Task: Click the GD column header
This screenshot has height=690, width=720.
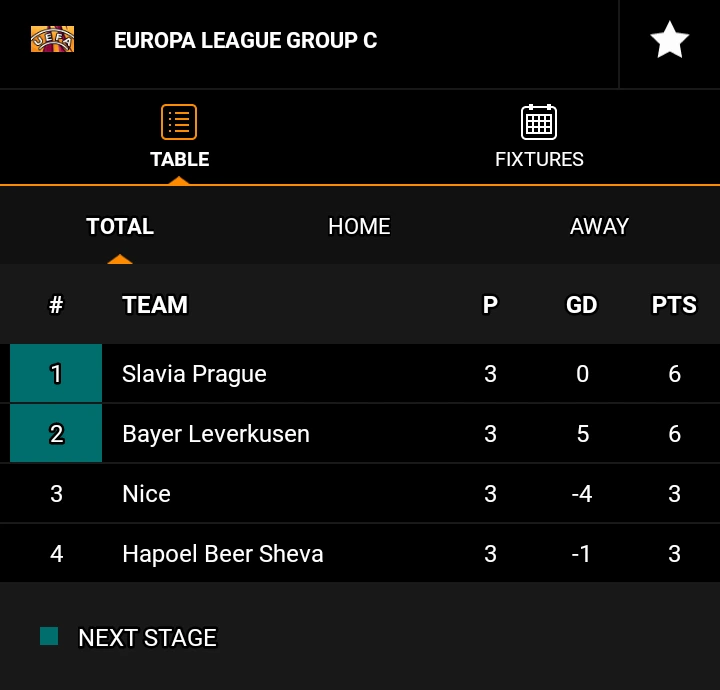Action: click(x=582, y=305)
